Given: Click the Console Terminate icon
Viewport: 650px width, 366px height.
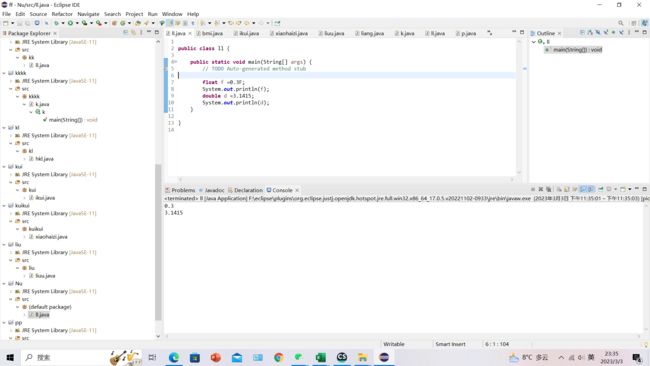Looking at the screenshot, I should click(x=533, y=189).
